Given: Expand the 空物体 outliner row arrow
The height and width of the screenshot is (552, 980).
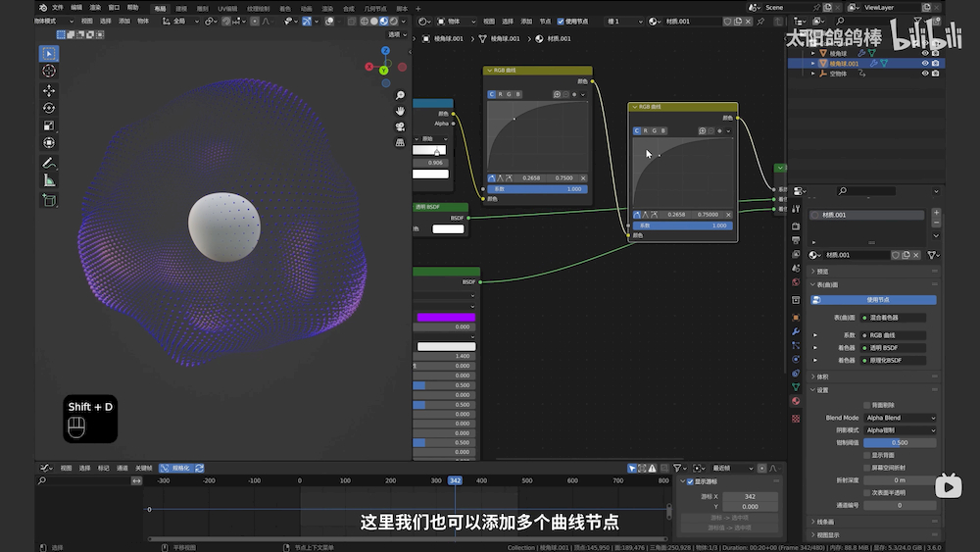Looking at the screenshot, I should [x=813, y=74].
